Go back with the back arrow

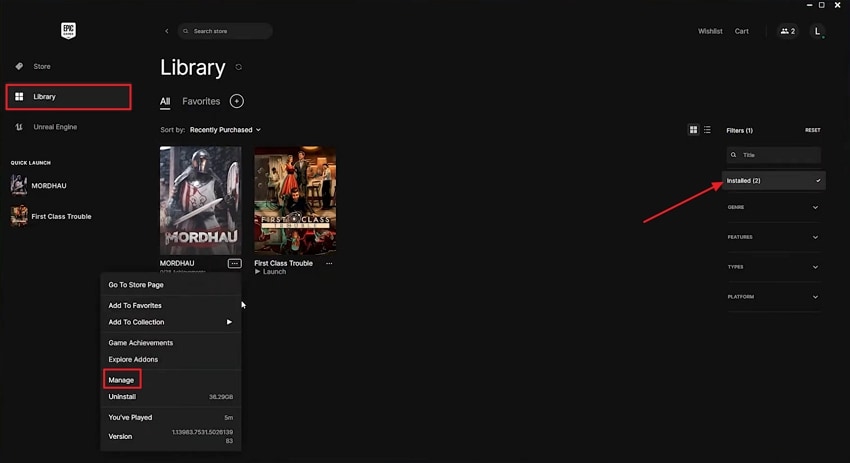click(x=166, y=31)
